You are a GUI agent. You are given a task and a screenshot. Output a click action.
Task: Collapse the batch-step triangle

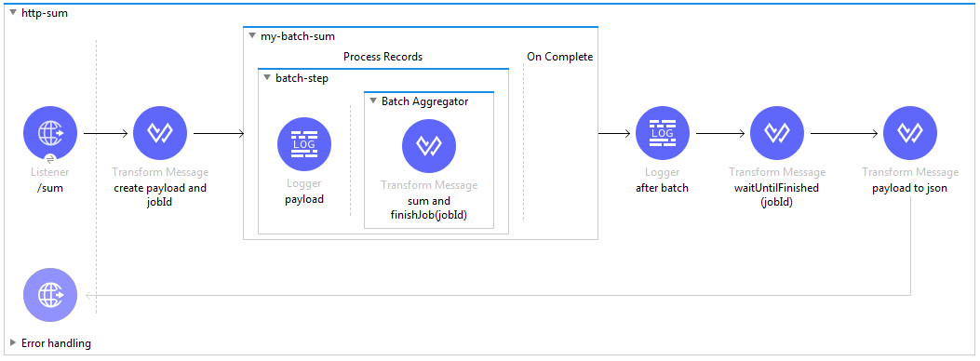point(267,78)
